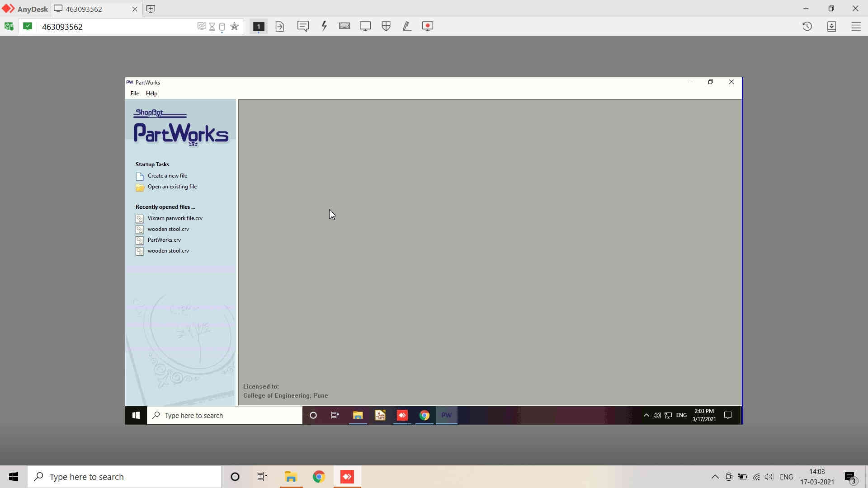The image size is (868, 488).
Task: Click remote Cortana circle icon
Action: click(313, 415)
